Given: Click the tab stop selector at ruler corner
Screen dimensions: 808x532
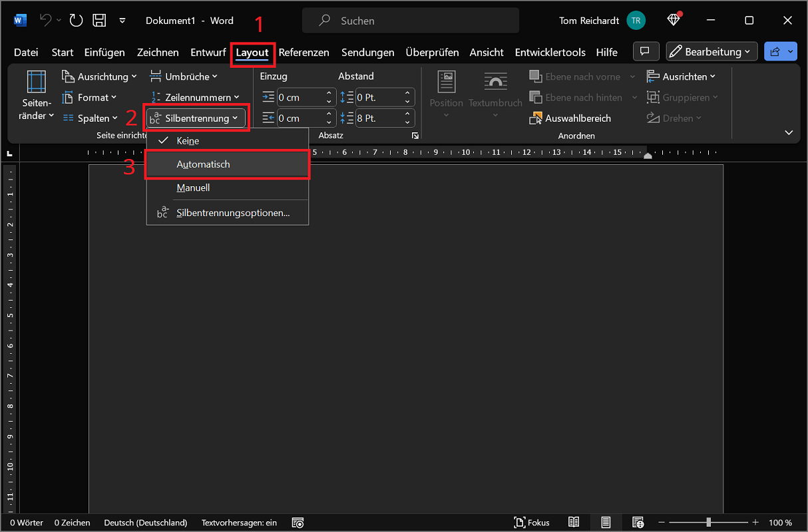Looking at the screenshot, I should (x=9, y=154).
